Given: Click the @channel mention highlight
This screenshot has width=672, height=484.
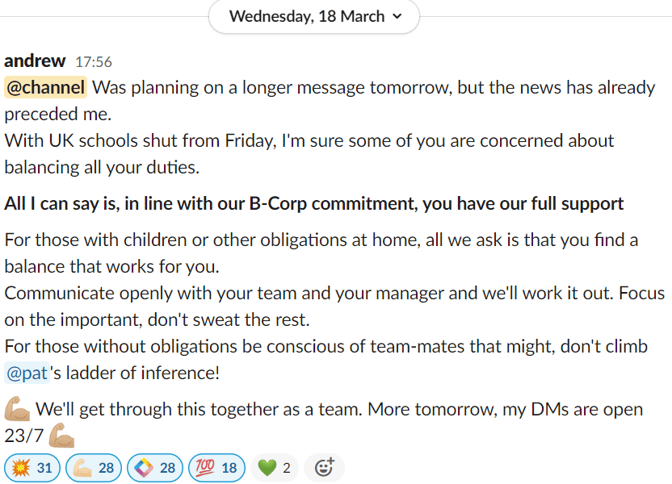Looking at the screenshot, I should coord(45,87).
